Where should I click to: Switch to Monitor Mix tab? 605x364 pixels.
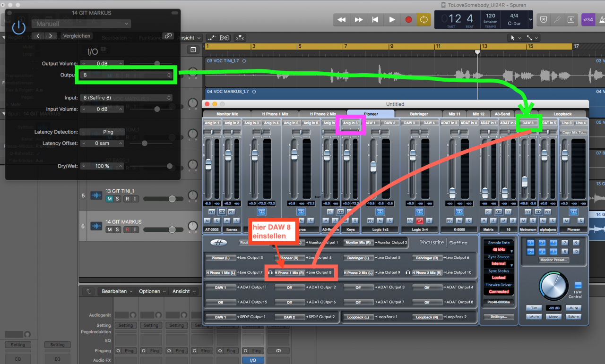(x=227, y=114)
